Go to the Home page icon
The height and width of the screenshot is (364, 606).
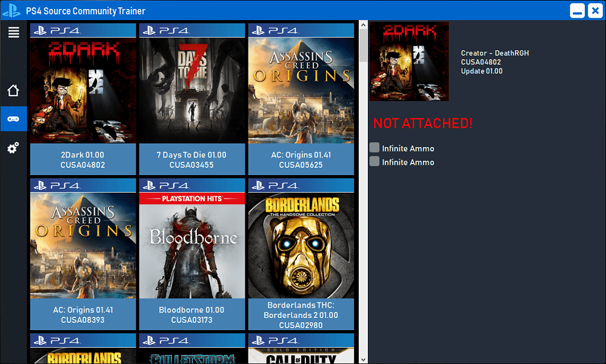coord(13,90)
